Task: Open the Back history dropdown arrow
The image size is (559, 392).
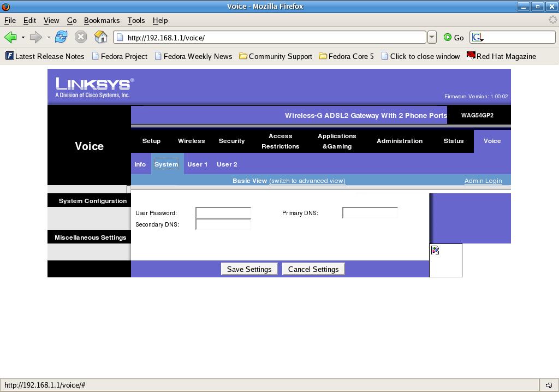Action: pos(23,37)
